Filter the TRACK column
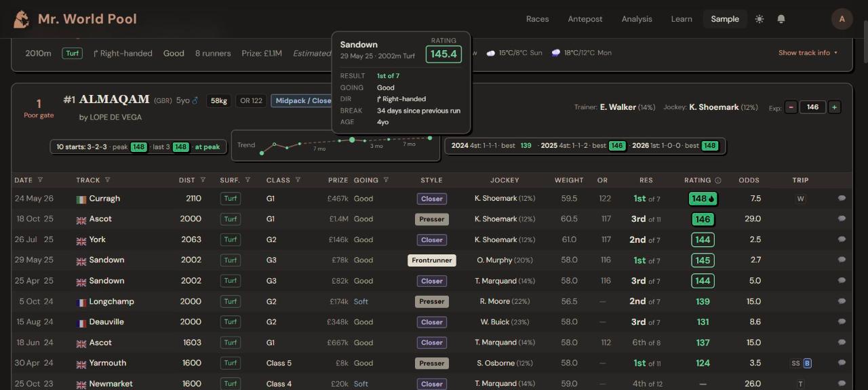The image size is (868, 390). click(107, 180)
